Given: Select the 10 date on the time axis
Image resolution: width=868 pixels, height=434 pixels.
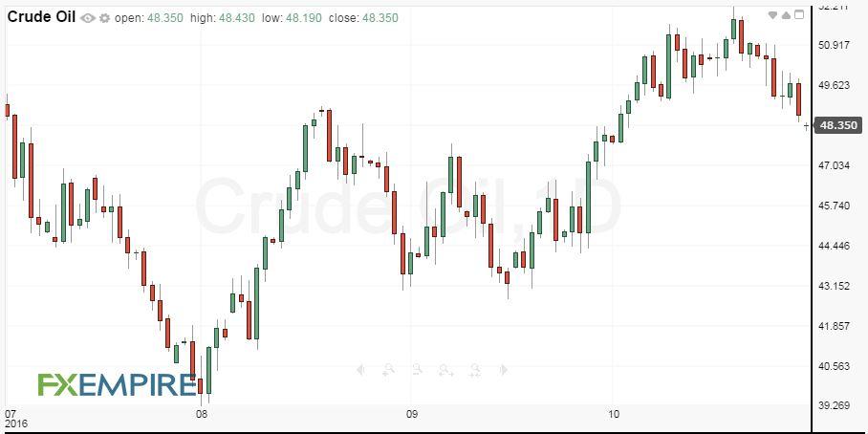Looking at the screenshot, I should pyautogui.click(x=614, y=415).
